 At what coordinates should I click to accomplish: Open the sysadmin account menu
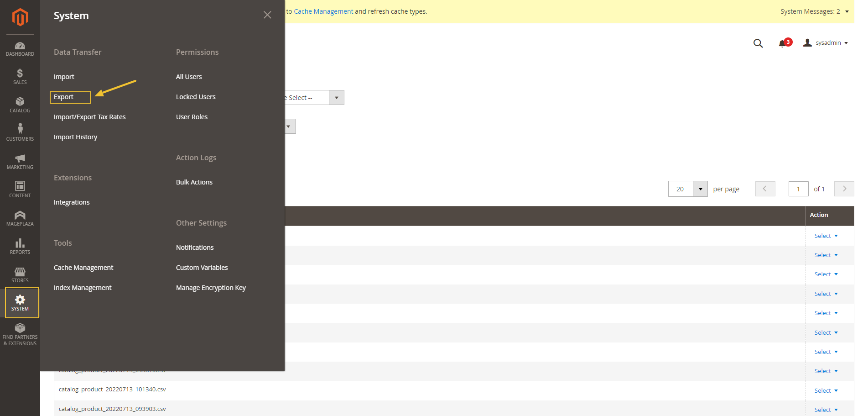[826, 43]
